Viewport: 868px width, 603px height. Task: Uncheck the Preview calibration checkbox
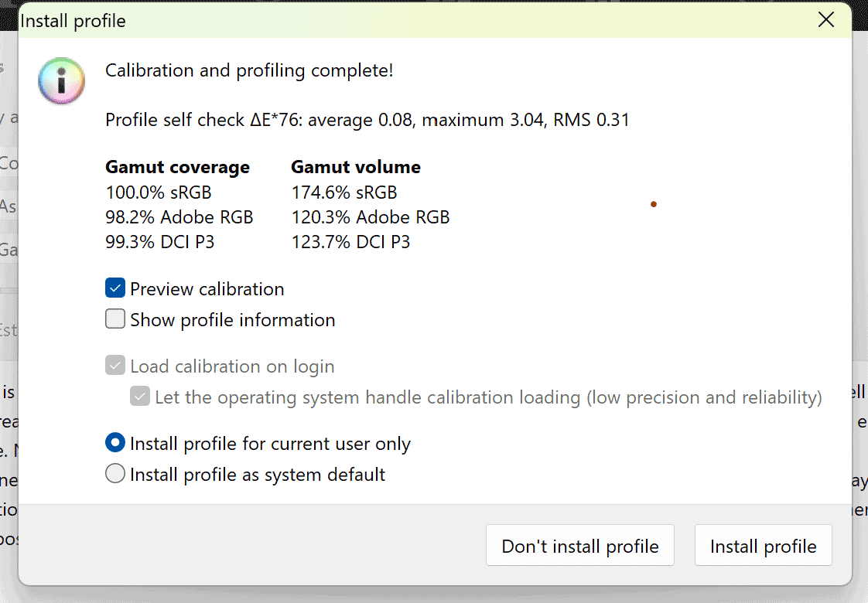pyautogui.click(x=115, y=289)
